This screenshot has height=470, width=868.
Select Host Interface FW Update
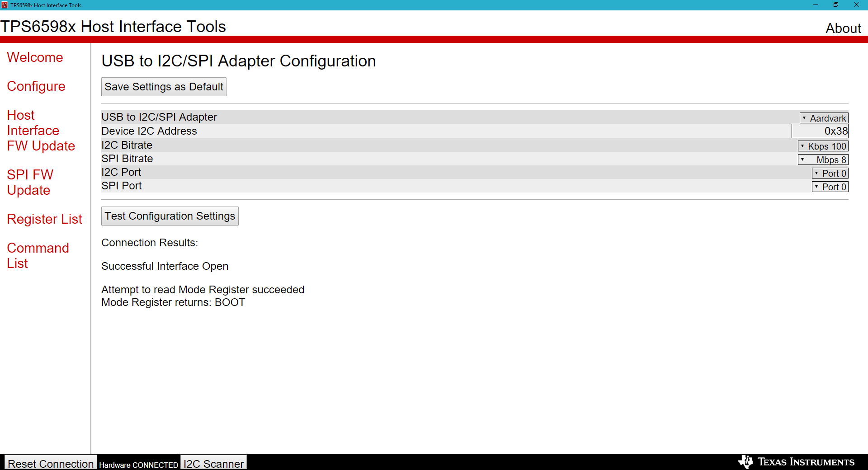[41, 130]
